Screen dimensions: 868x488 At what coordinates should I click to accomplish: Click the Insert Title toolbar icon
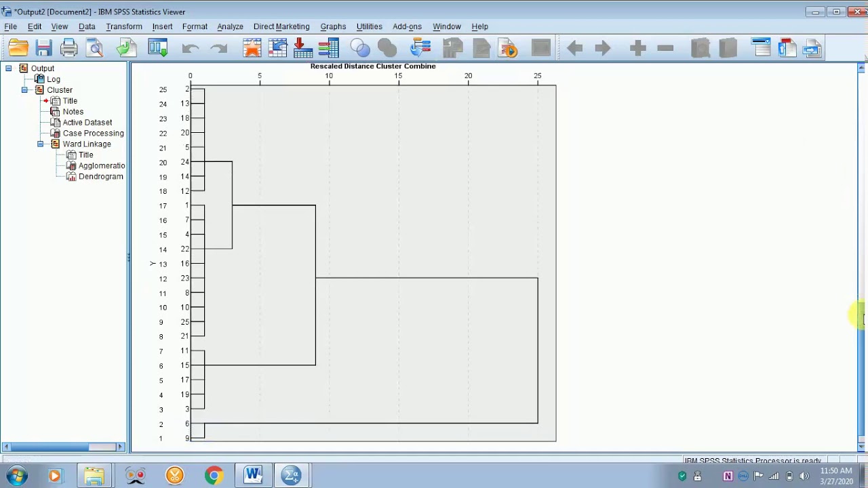pyautogui.click(x=787, y=48)
